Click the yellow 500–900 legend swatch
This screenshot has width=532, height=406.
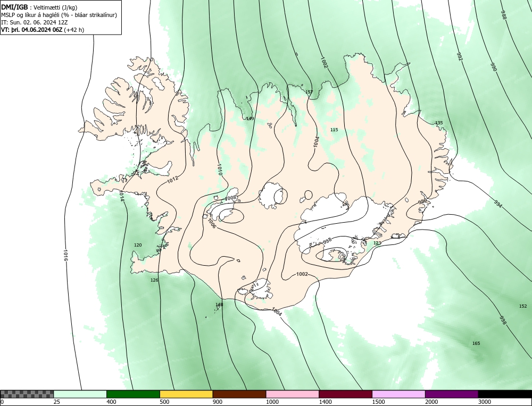(x=186, y=394)
